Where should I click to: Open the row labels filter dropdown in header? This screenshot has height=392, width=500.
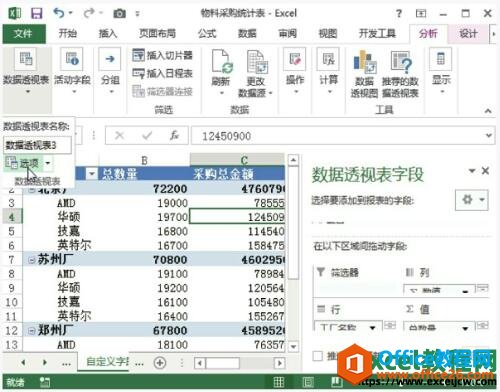(x=91, y=174)
